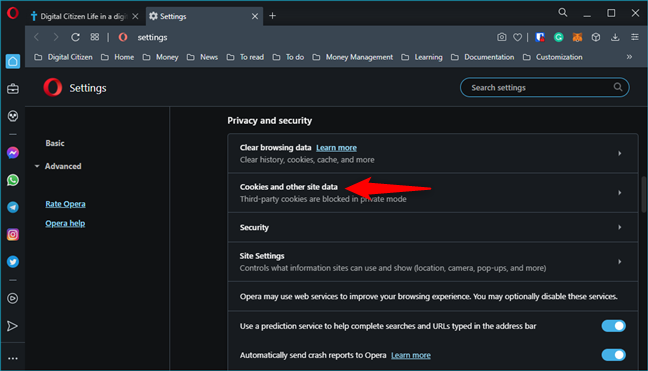
Task: Open Digital Citizen bookmarks folder
Action: click(64, 57)
